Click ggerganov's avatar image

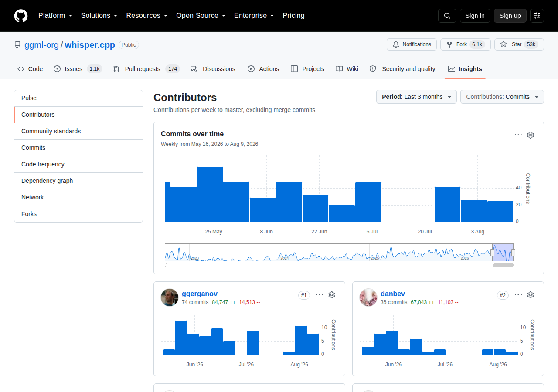[170, 297]
